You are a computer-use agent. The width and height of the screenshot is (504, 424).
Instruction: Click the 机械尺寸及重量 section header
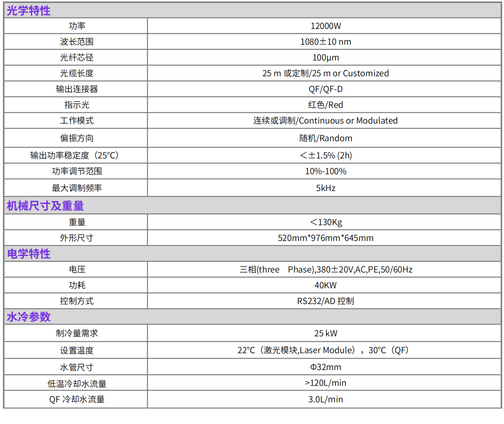click(x=45, y=206)
